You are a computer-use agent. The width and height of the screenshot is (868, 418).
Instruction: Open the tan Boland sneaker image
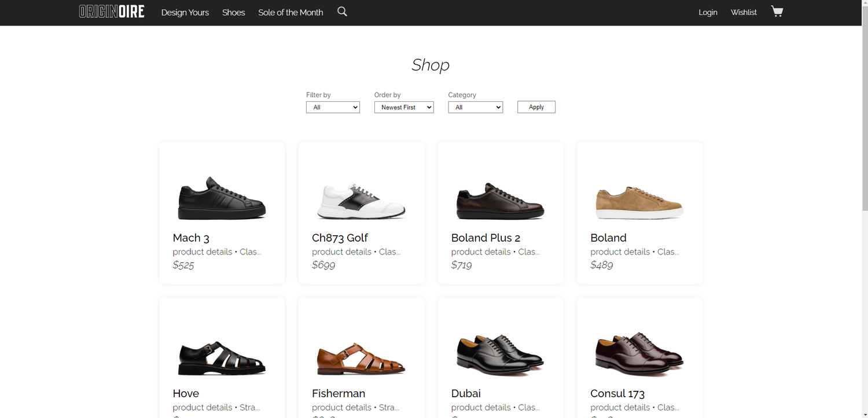point(639,202)
